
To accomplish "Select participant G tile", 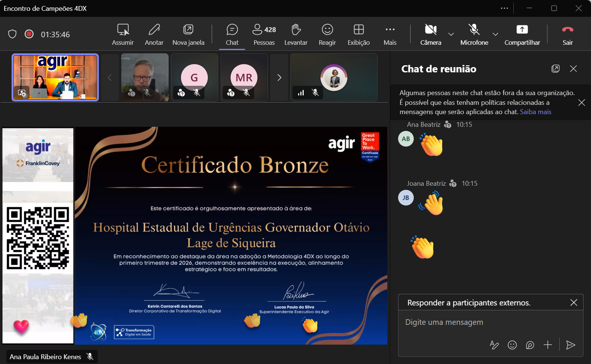I will tap(194, 77).
